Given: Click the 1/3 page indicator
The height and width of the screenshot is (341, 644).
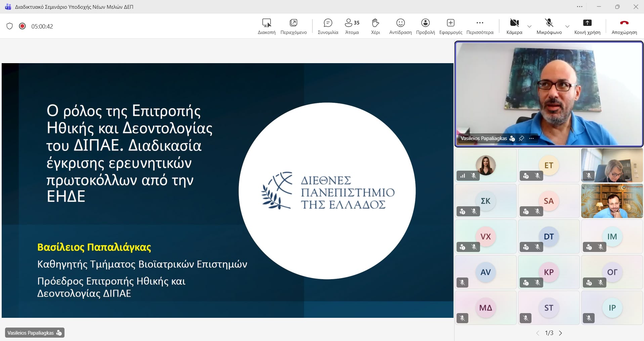Looking at the screenshot, I should point(549,333).
